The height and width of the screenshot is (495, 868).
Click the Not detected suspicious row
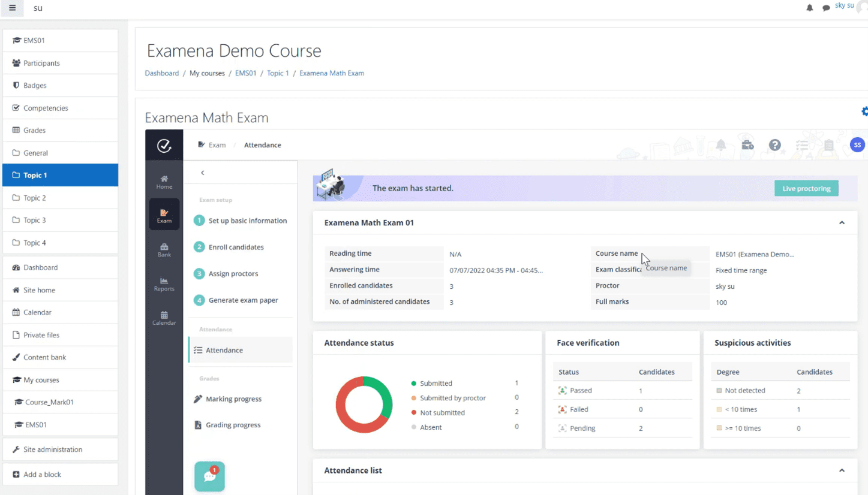tap(780, 391)
